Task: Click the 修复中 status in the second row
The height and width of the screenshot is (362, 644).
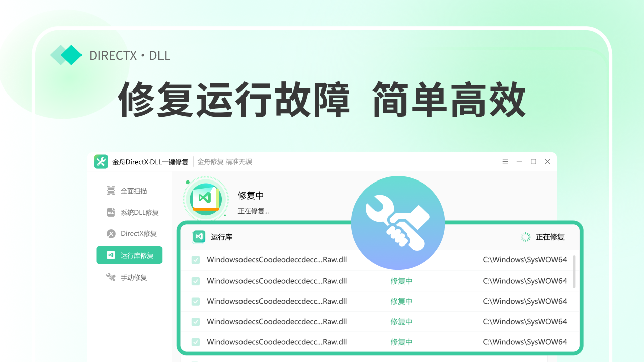Action: pos(401,281)
